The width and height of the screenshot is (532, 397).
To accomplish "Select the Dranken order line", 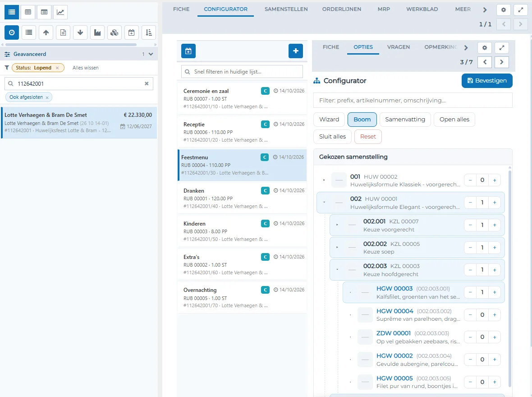I will (x=242, y=198).
